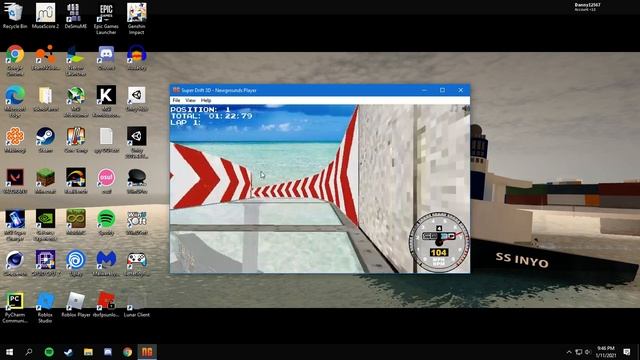Image resolution: width=640 pixels, height=360 pixels.
Task: Switch to Spotify on the taskbar
Action: coord(49,352)
